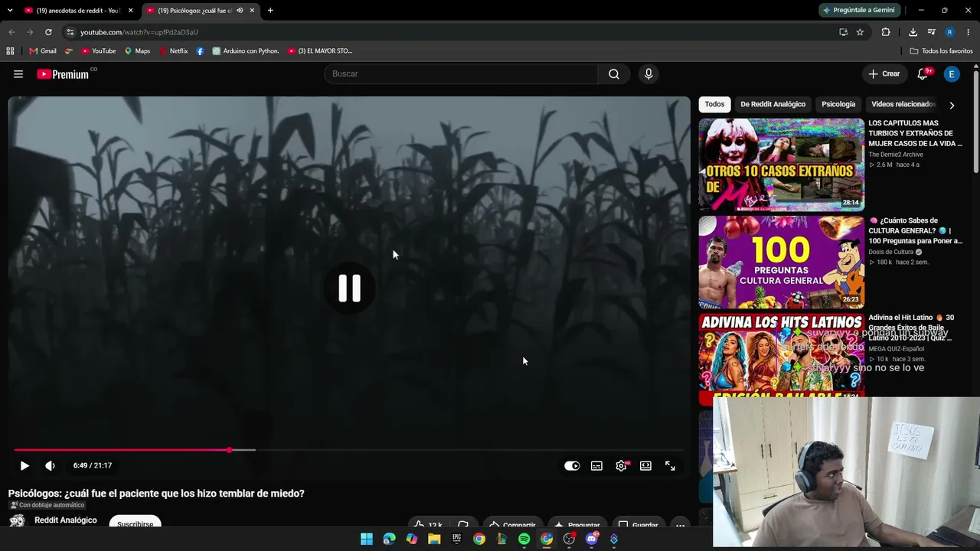The image size is (980, 551).
Task: Mute the tab via speaker icon
Action: pos(240,11)
